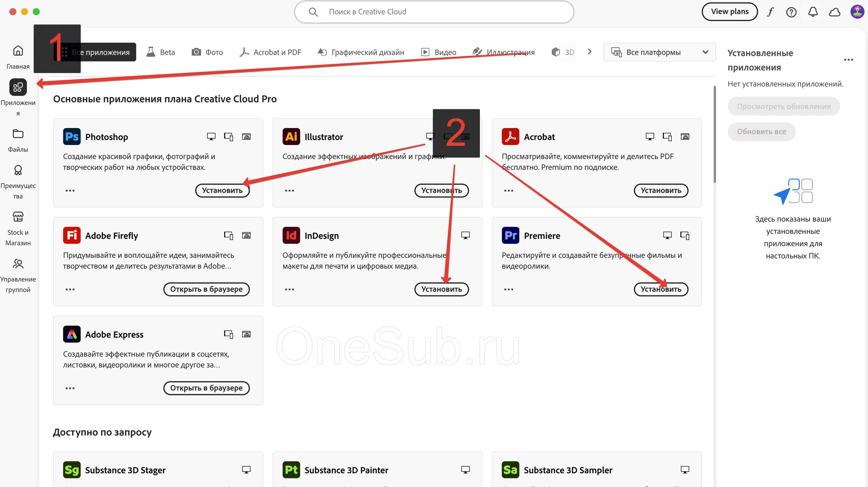Open Adobe Firefly in the browser

(x=206, y=289)
